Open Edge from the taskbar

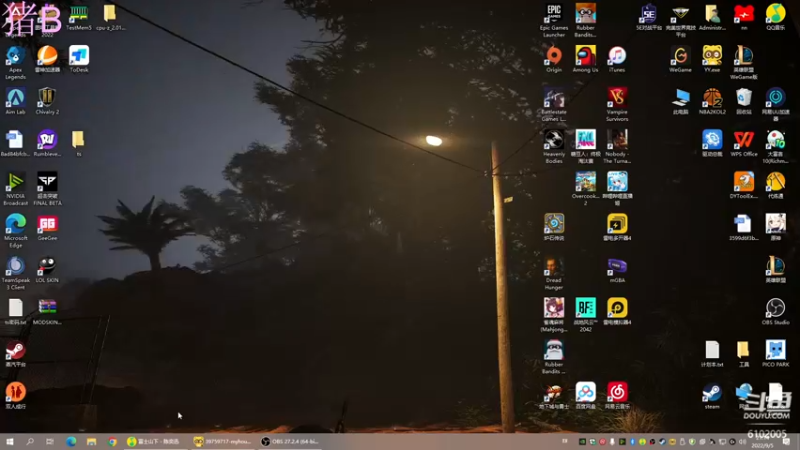pos(71,441)
